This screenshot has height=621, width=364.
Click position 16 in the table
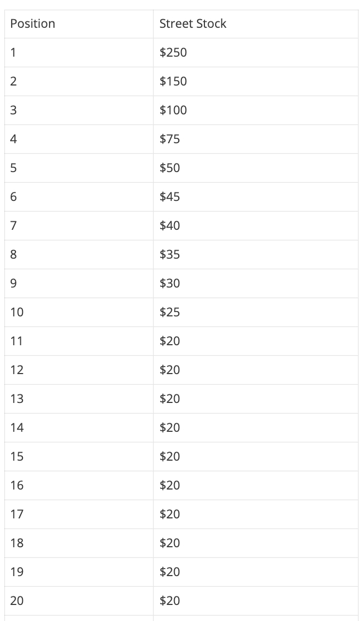coord(79,486)
